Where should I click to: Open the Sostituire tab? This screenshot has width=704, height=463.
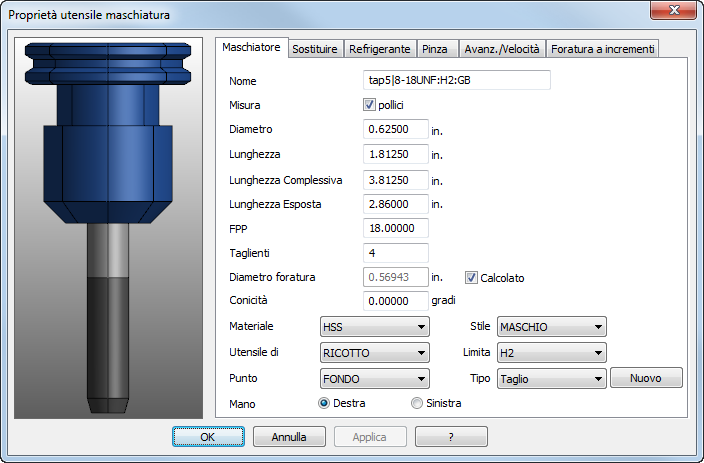point(315,49)
